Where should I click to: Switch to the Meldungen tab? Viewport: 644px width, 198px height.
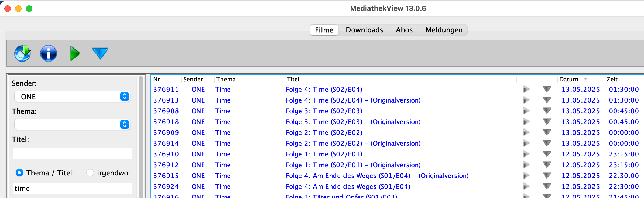(444, 30)
